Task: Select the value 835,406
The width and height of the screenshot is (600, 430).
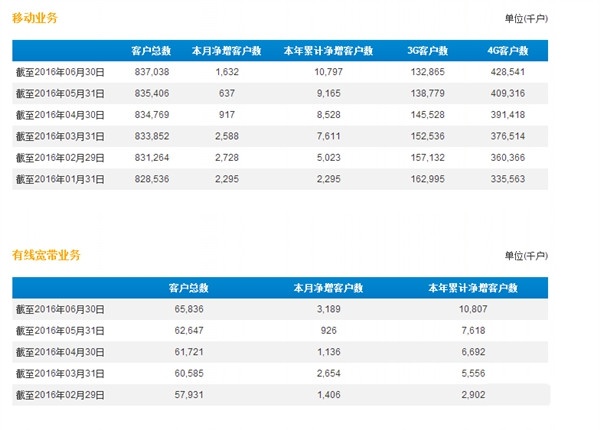Action: [152, 93]
